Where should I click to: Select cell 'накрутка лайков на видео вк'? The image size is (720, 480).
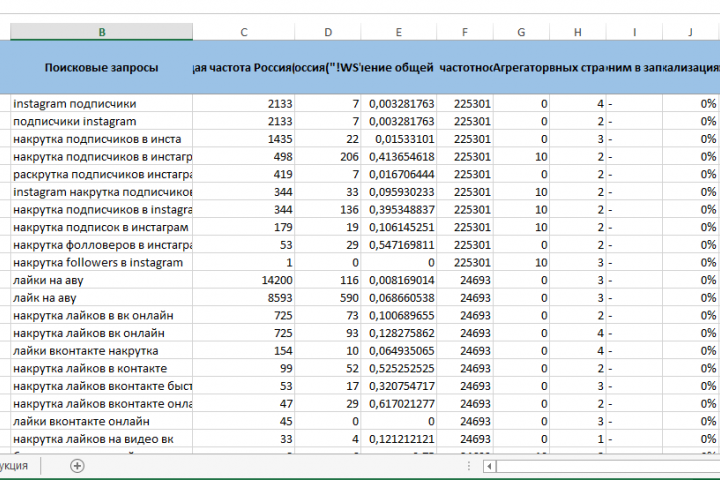coord(101,439)
